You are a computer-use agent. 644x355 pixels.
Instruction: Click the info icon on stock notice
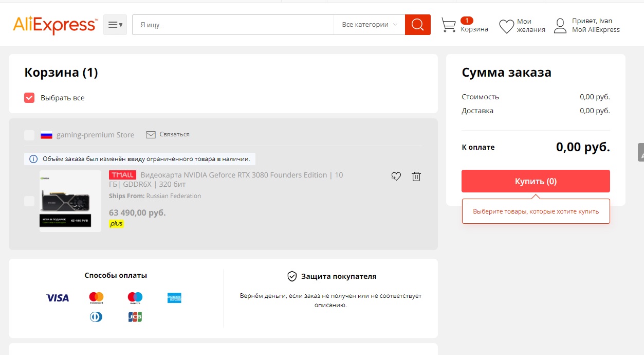33,159
